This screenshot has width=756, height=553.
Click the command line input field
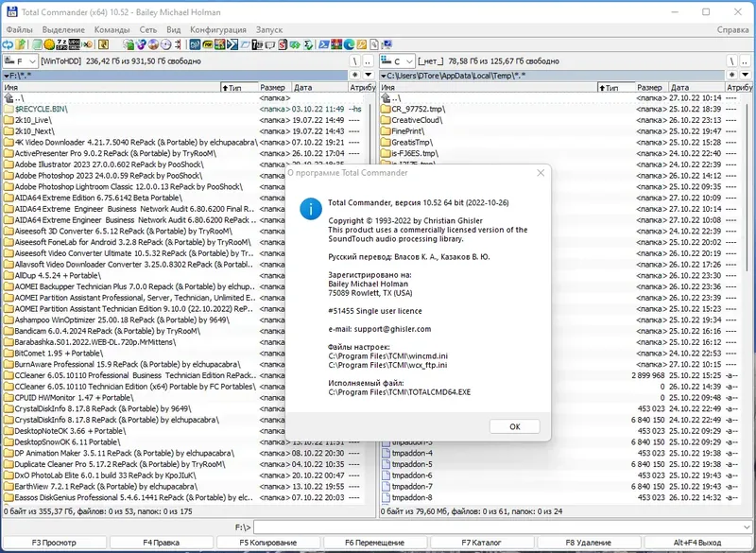(498, 527)
